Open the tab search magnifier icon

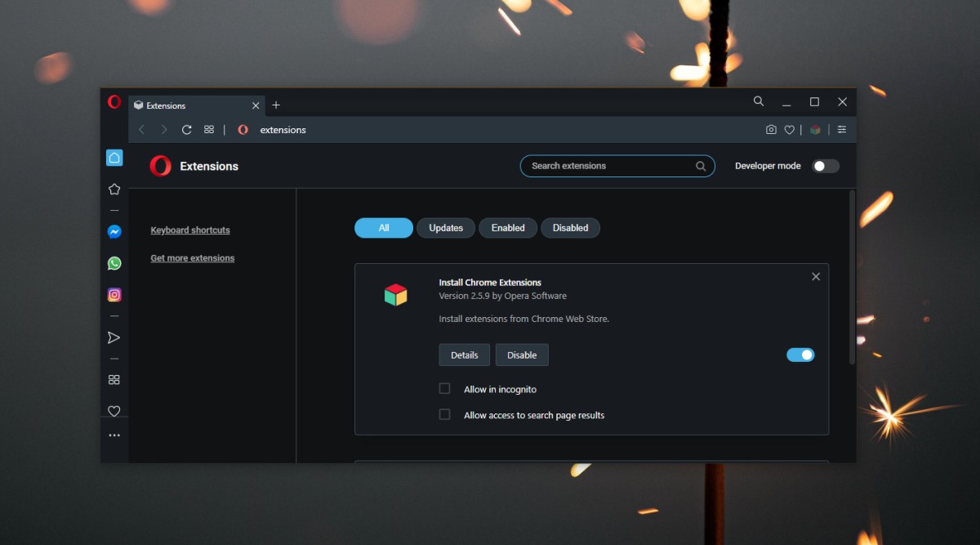point(759,101)
